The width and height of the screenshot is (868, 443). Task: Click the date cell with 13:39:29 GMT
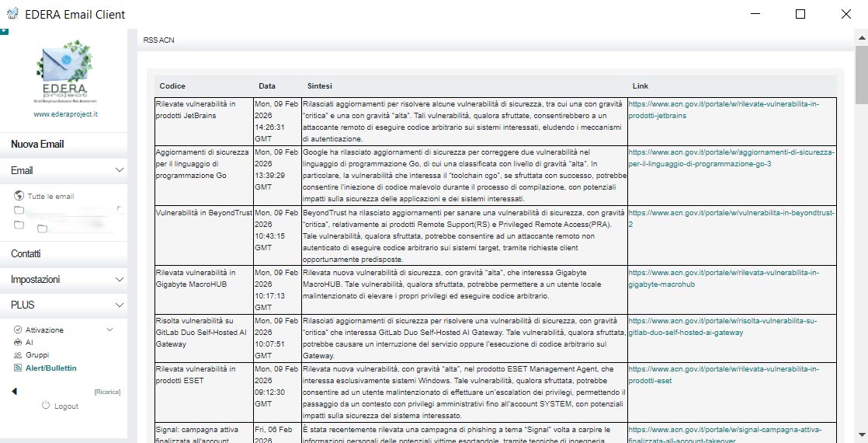(x=277, y=176)
